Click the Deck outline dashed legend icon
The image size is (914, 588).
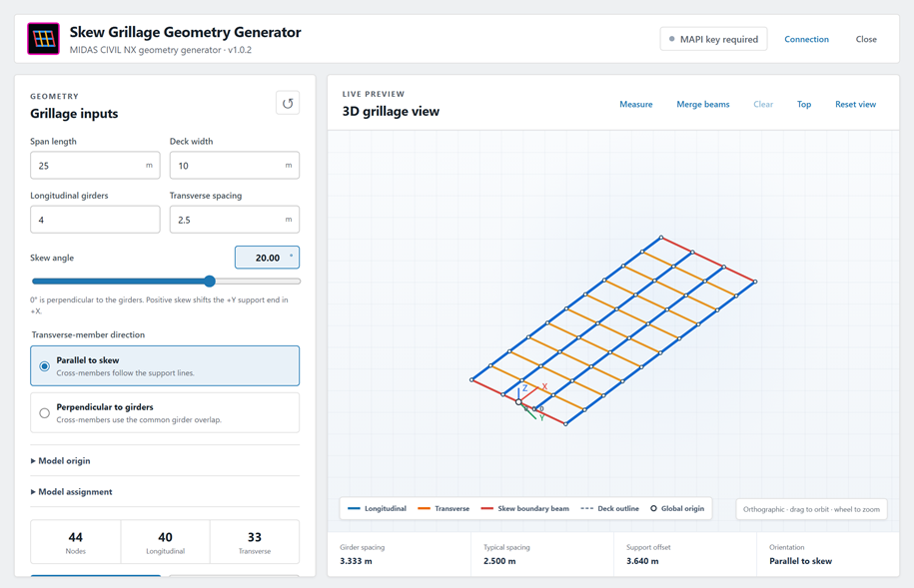coord(587,509)
